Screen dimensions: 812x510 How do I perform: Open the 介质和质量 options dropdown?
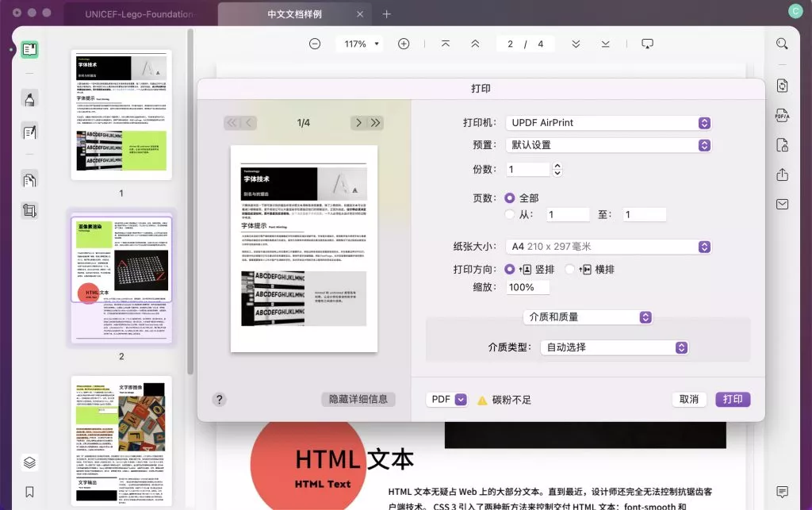tap(588, 317)
